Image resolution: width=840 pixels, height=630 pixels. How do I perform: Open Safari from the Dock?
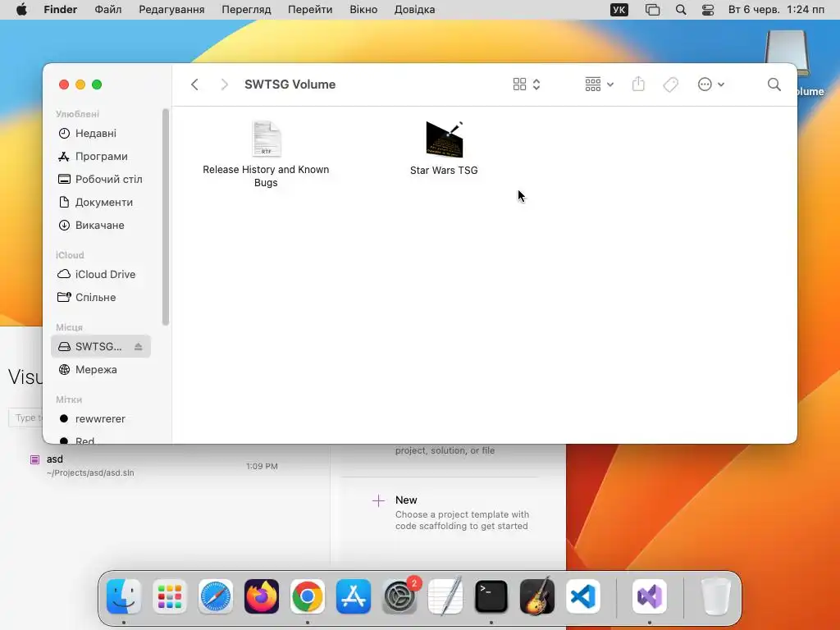pyautogui.click(x=216, y=596)
